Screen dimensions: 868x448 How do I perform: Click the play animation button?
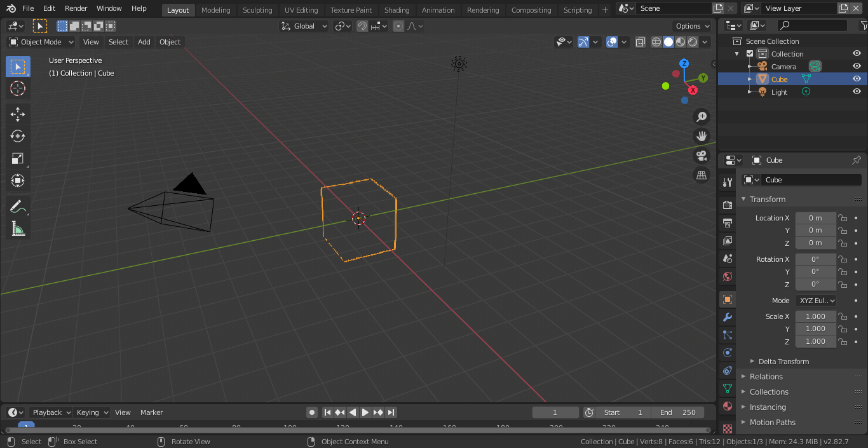click(365, 412)
